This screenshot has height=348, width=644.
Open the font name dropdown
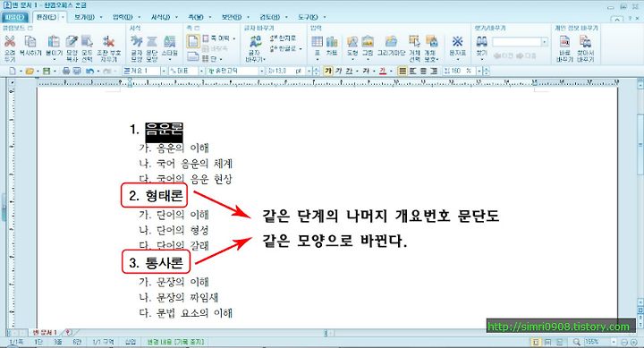click(261, 71)
